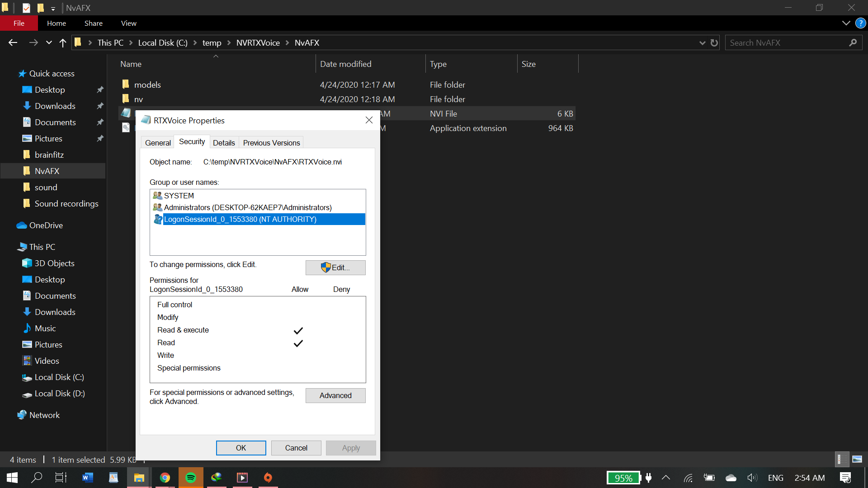This screenshot has width=868, height=488.
Task: Sort files by Size column header
Action: (547, 64)
